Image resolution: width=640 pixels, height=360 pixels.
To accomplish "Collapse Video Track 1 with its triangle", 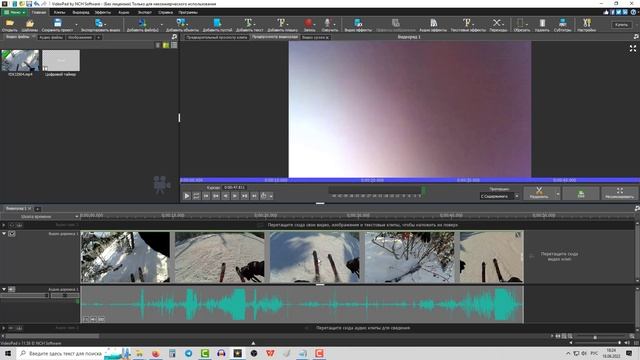I will (4, 233).
